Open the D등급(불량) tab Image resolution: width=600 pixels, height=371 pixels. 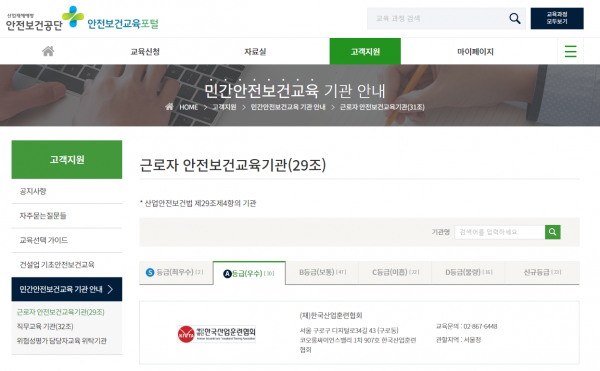click(x=468, y=272)
